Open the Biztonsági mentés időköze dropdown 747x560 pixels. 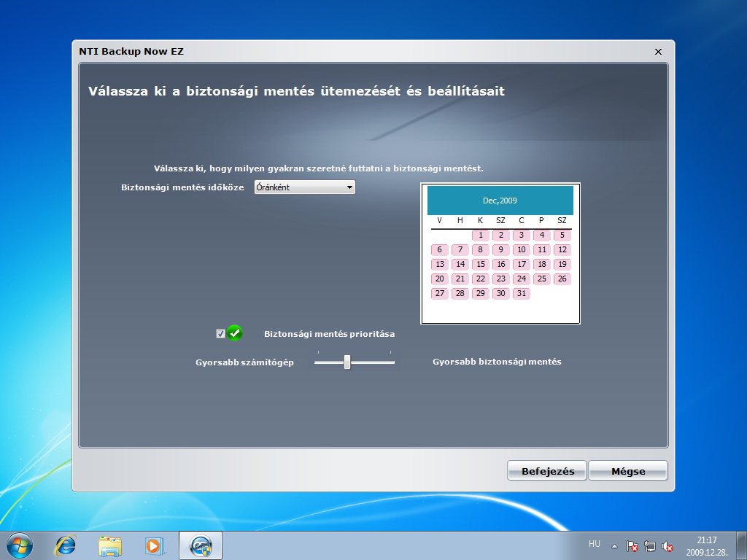[305, 187]
